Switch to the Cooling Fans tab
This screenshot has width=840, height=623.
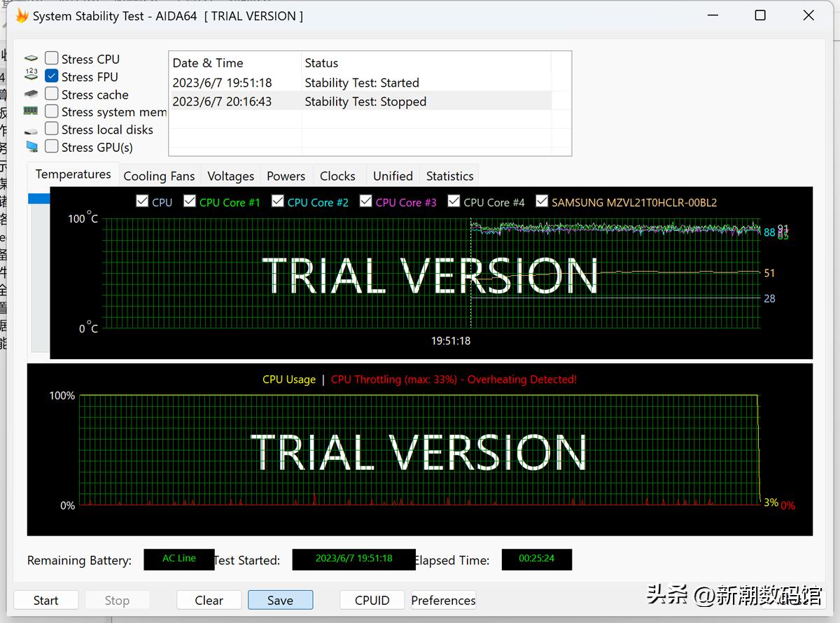(x=159, y=176)
